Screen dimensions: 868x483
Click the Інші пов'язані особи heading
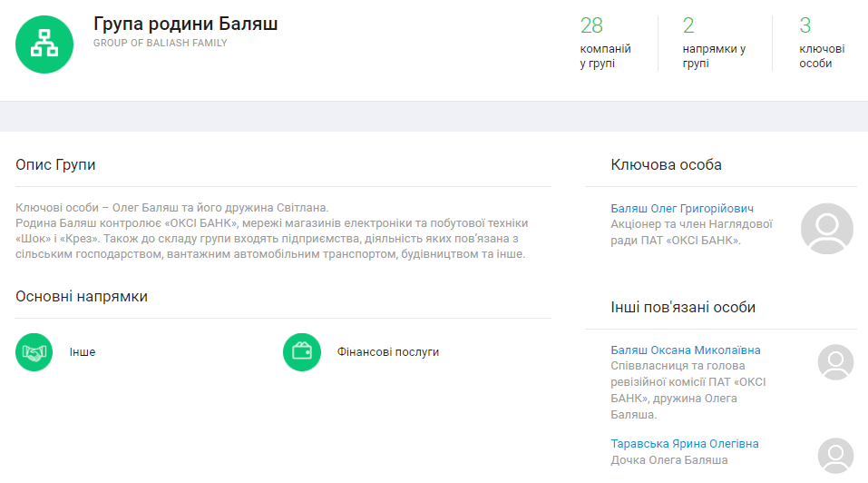click(683, 308)
